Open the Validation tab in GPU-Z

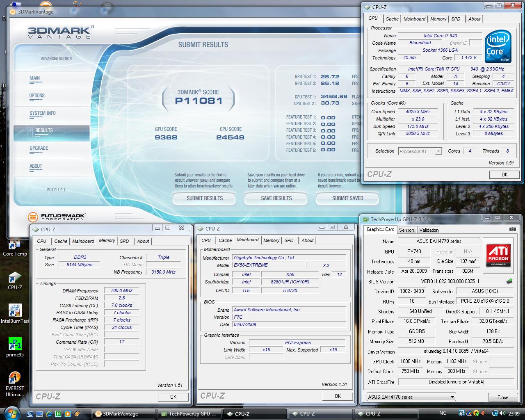pos(429,230)
